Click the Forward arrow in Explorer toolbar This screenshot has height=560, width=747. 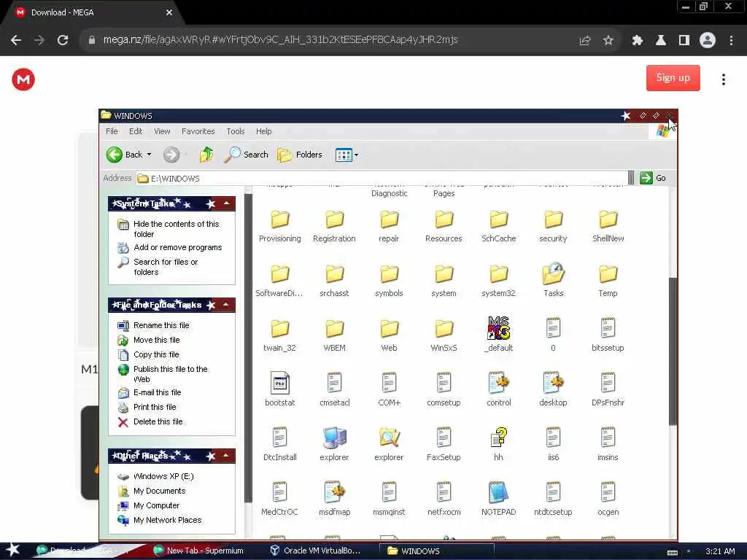[171, 155]
